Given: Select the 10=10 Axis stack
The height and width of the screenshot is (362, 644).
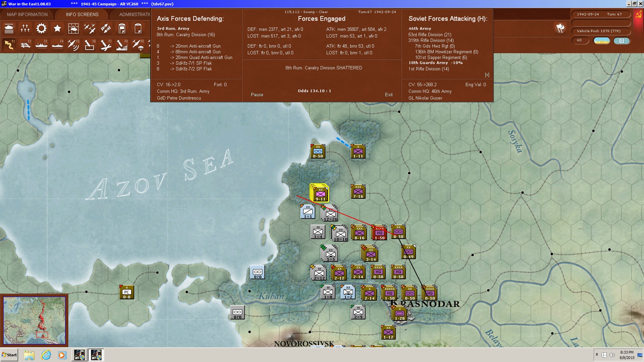Looking at the screenshot, I should (340, 234).
